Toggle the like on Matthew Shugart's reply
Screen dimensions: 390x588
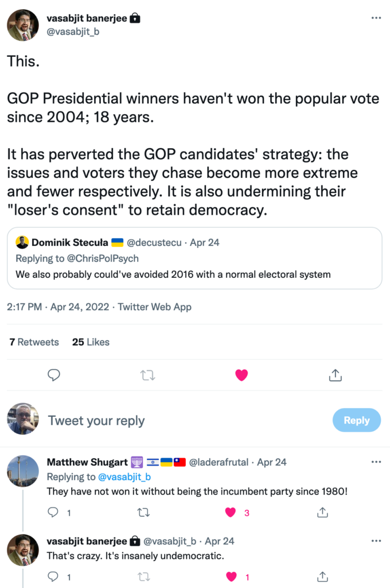[x=231, y=512]
